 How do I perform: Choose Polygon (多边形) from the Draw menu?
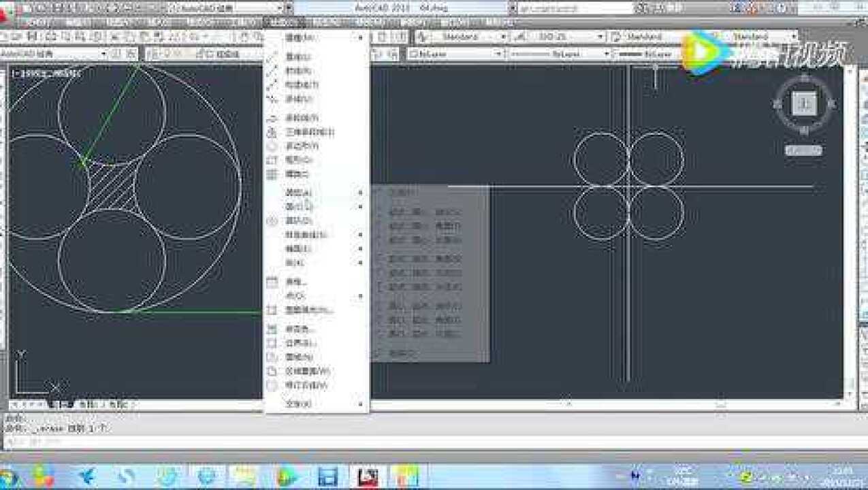pos(300,146)
